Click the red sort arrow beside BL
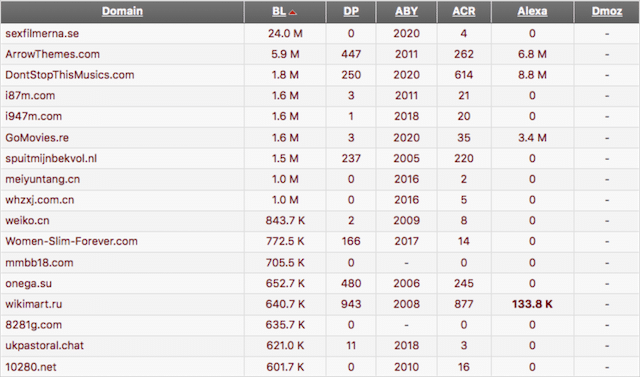This screenshot has width=640, height=377. (x=293, y=13)
